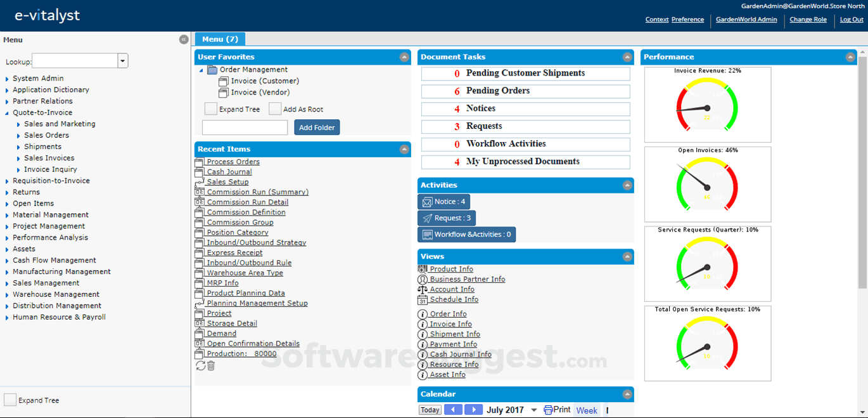Click the Add Folder button

pos(317,127)
